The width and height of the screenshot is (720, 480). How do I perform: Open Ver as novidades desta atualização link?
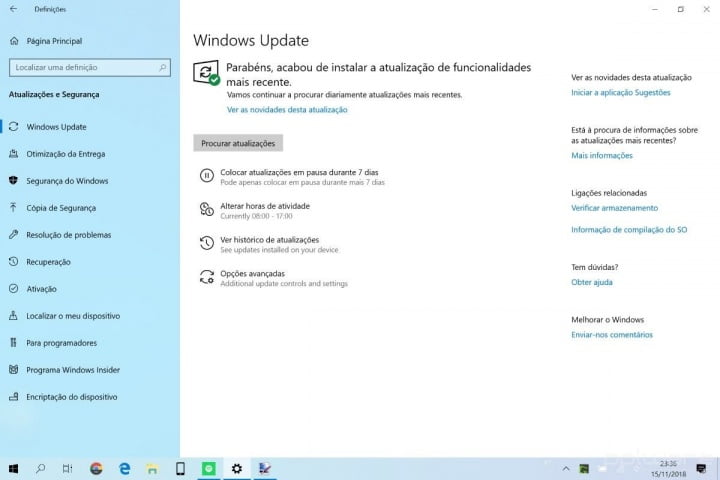click(287, 110)
